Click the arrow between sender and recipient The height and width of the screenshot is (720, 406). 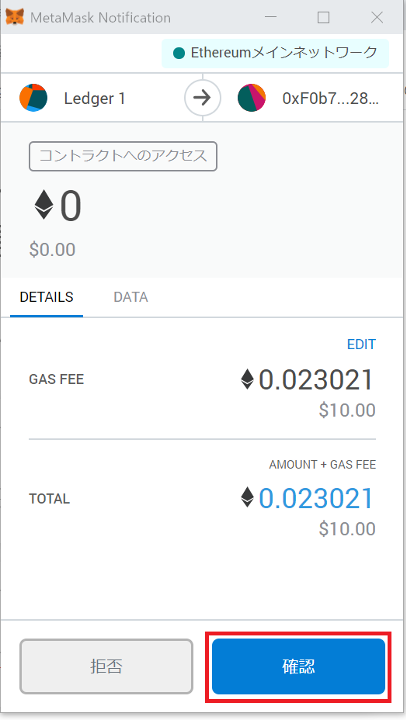[x=203, y=98]
